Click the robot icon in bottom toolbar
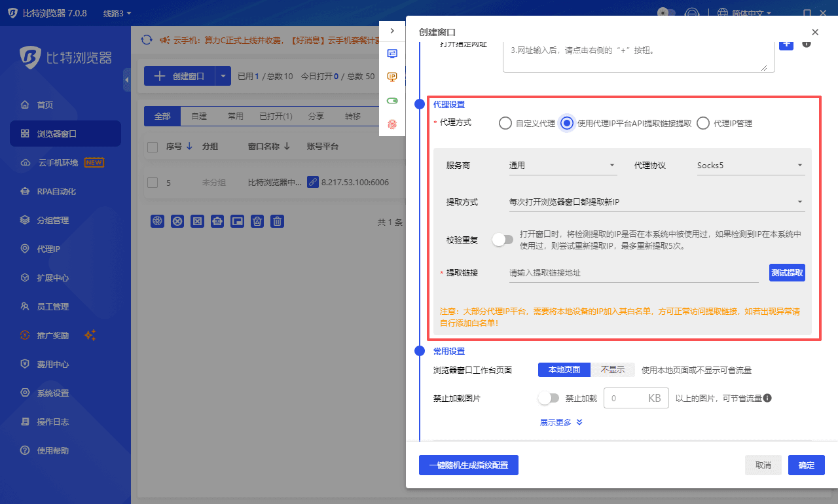The image size is (838, 504). [217, 221]
